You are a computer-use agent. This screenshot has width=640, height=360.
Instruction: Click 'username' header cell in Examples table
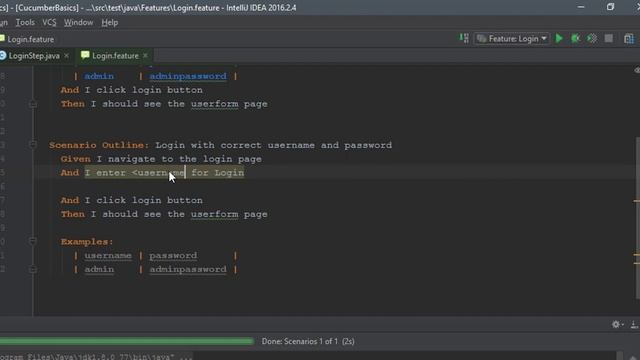click(x=108, y=256)
